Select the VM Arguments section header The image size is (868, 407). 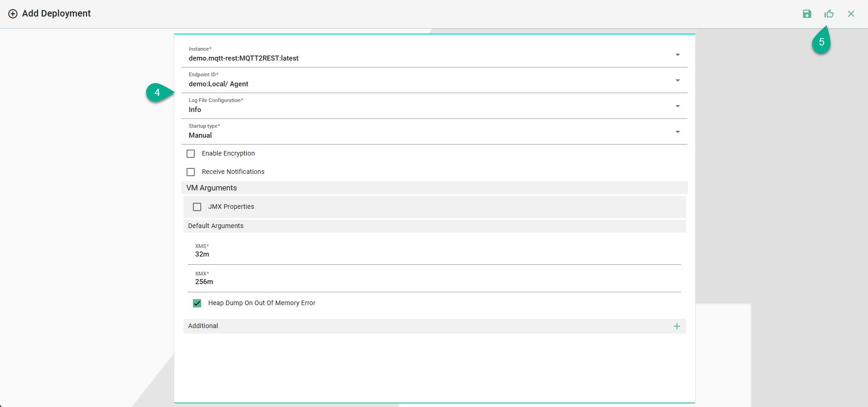click(x=212, y=188)
